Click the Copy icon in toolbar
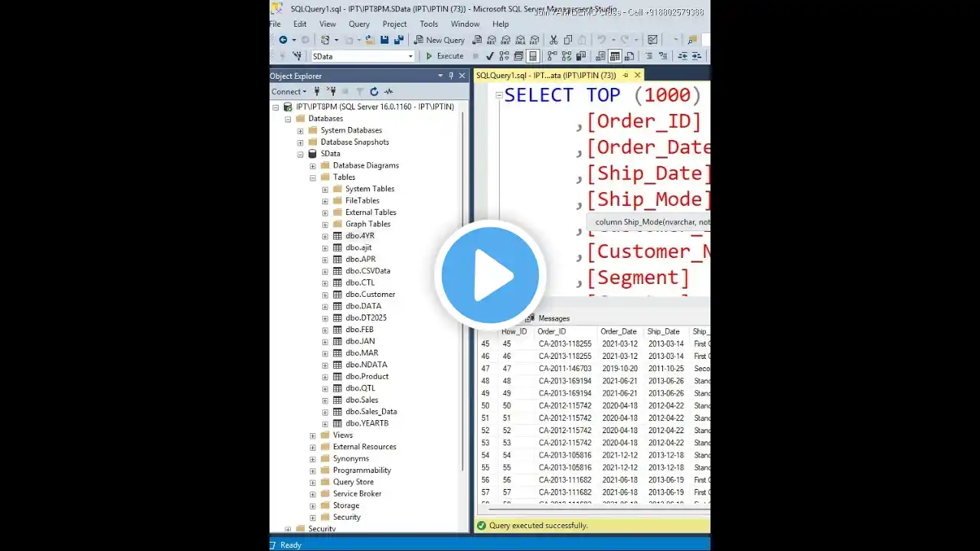The width and height of the screenshot is (980, 551). point(568,40)
